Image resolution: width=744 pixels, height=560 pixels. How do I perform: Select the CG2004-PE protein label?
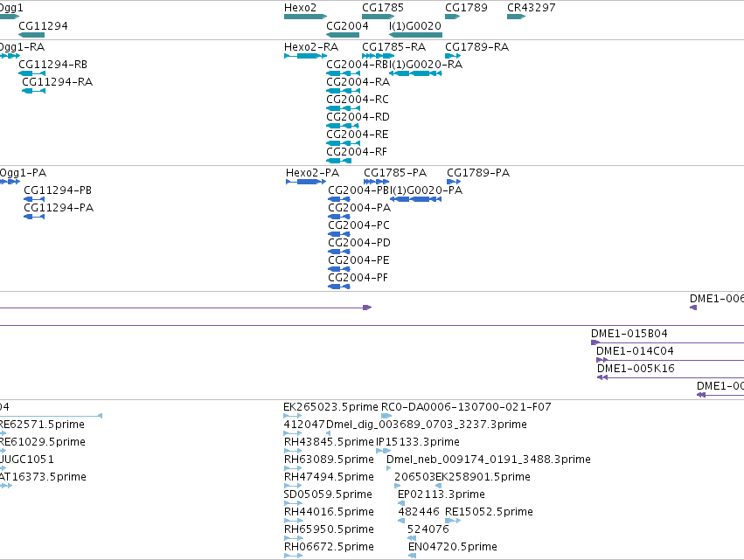[359, 260]
